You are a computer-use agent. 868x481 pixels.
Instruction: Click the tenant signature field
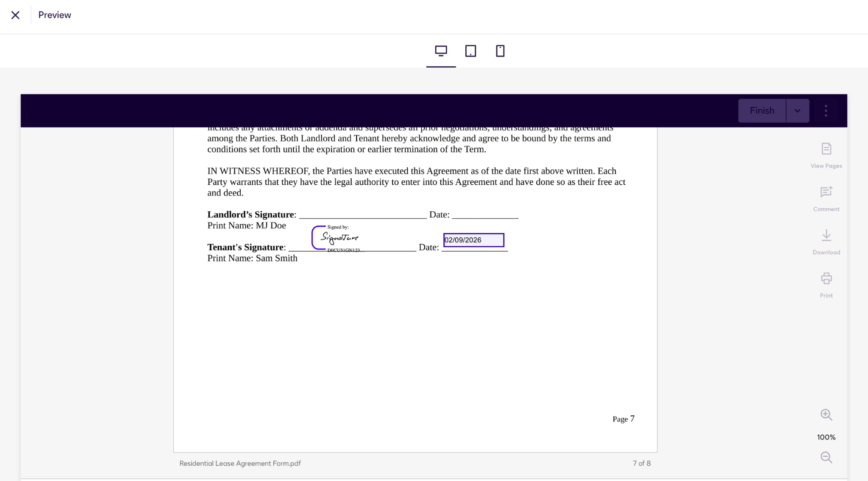click(x=339, y=239)
